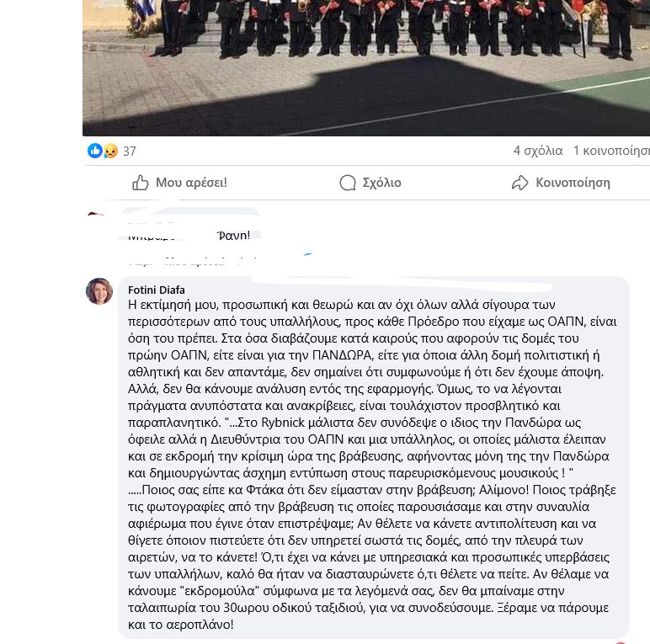Click the partly erased 'Φανη!' comment

[x=189, y=236]
